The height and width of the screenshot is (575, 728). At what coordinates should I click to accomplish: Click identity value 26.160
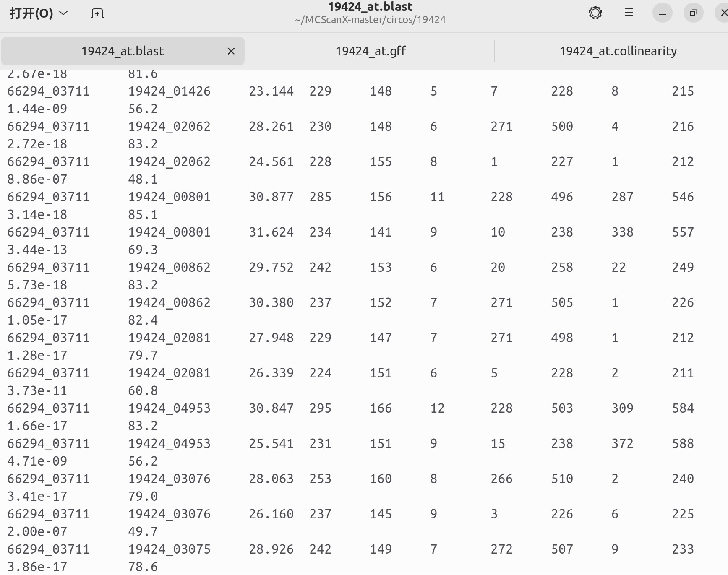271,514
